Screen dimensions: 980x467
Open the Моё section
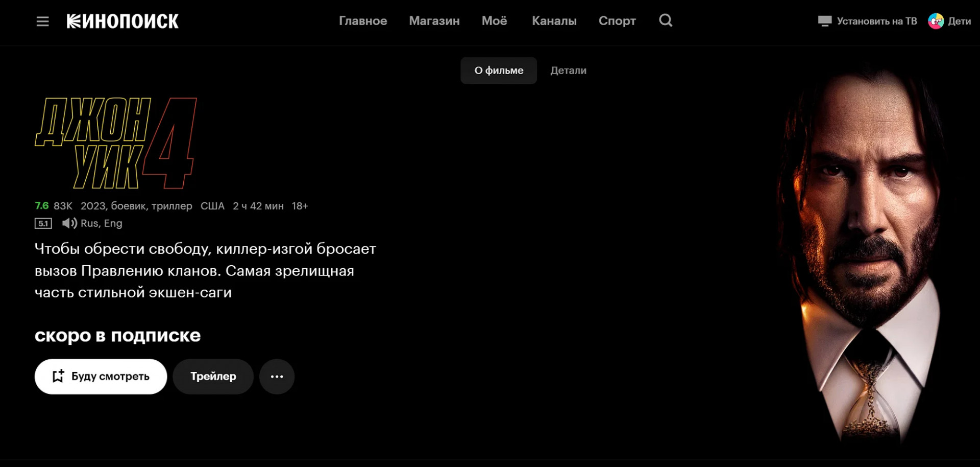494,21
